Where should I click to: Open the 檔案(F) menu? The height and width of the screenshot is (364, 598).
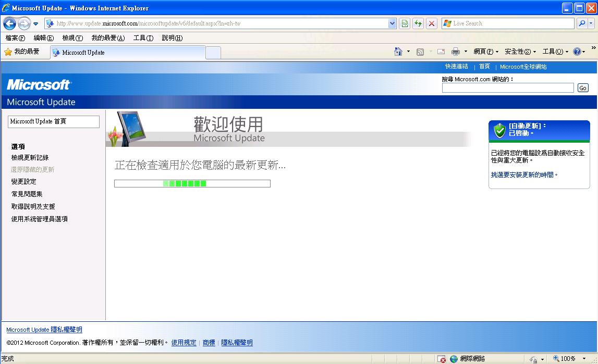point(15,37)
